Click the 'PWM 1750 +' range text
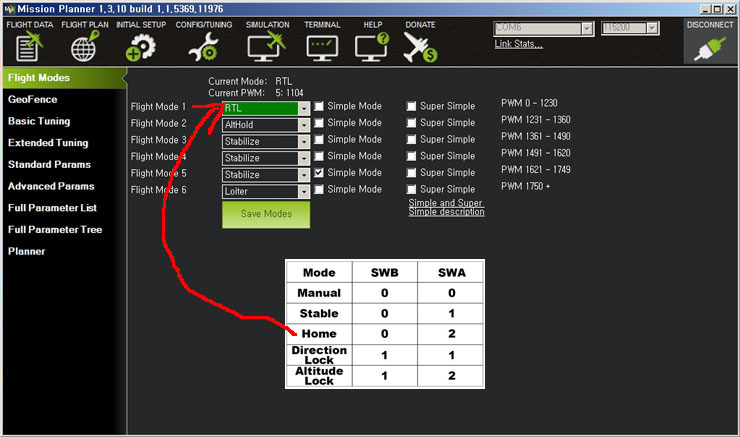Screen dimensions: 740x437 click(x=525, y=186)
